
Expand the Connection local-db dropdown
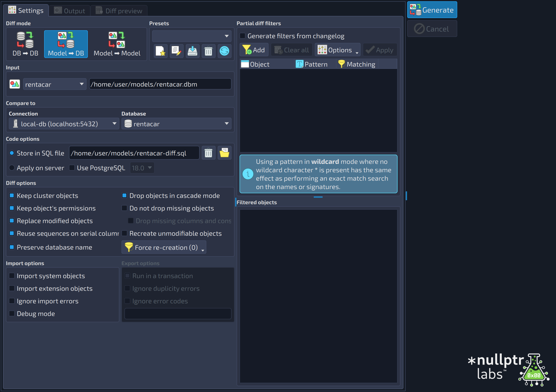click(x=64, y=124)
